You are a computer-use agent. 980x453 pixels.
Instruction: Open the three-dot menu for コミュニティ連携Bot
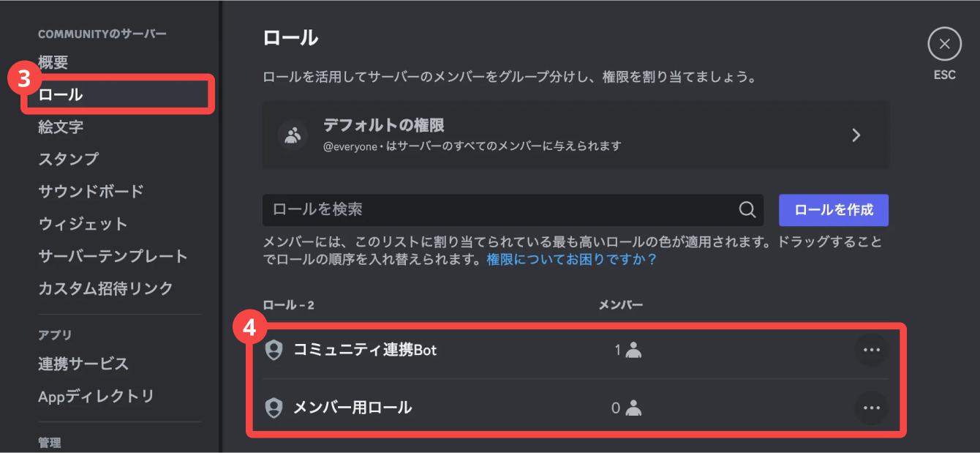(871, 350)
